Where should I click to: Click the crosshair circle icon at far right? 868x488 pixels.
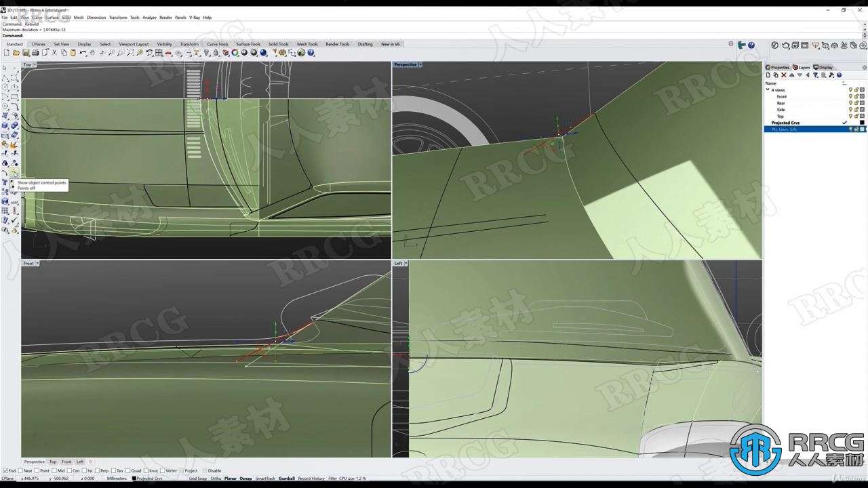(862, 45)
